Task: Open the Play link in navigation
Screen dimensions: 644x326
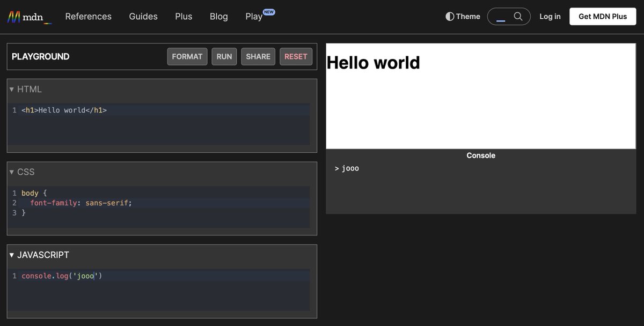Action: click(x=254, y=17)
